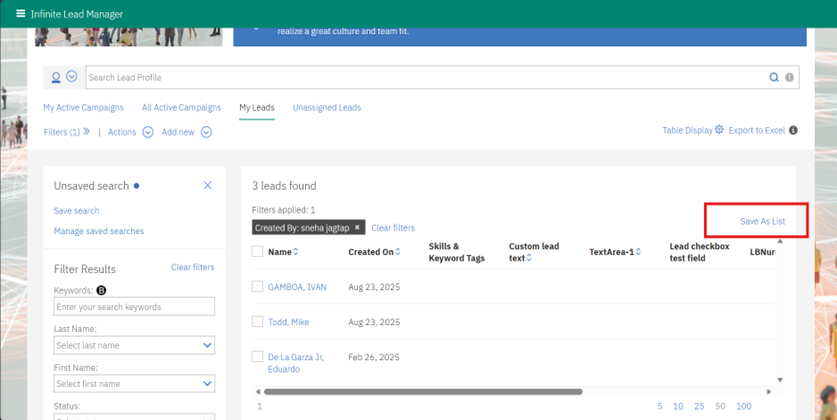Click the Keywords boolean help icon

[x=101, y=290]
